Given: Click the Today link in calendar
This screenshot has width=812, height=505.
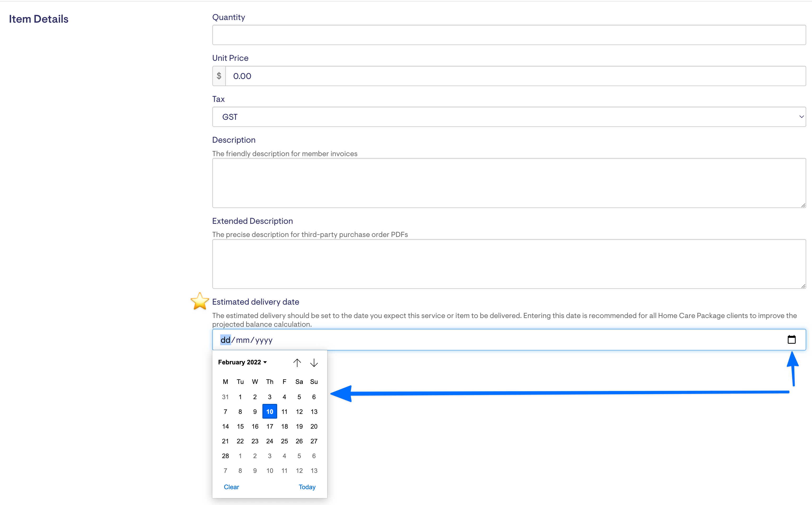Looking at the screenshot, I should click(x=307, y=487).
